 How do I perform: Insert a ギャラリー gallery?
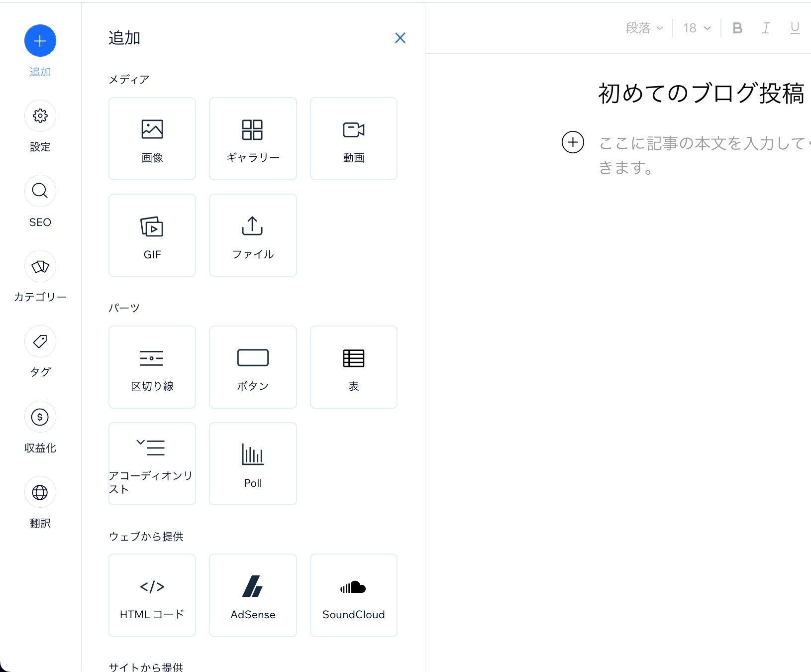(253, 138)
